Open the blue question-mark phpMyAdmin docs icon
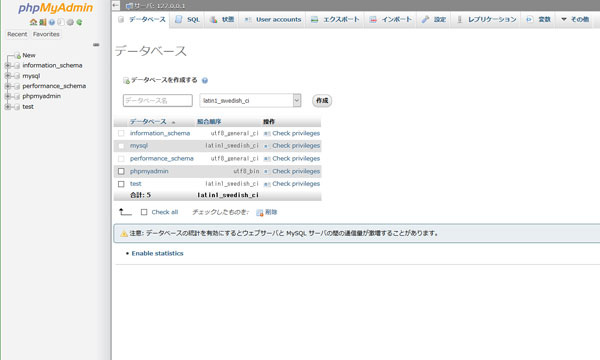 click(52, 22)
